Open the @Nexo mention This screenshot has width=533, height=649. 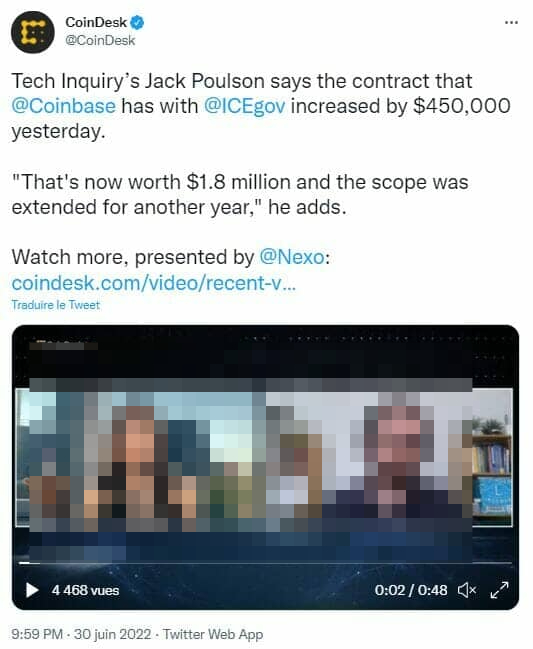(292, 257)
